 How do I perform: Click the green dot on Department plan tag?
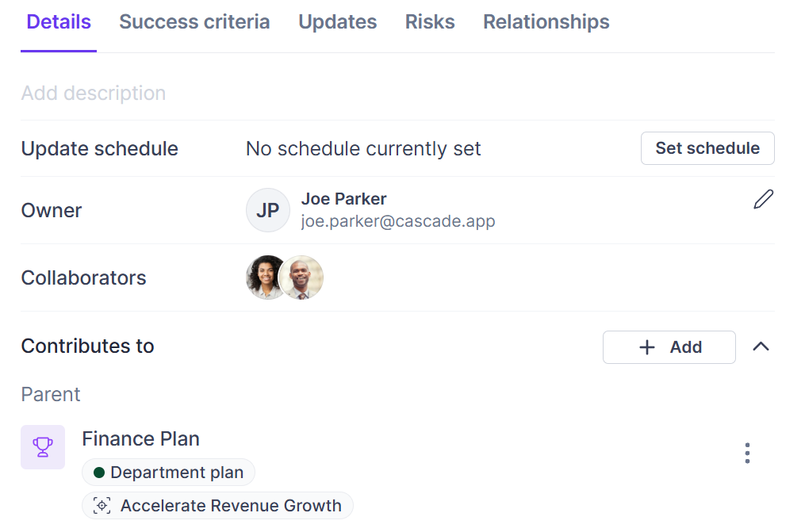pyautogui.click(x=99, y=473)
